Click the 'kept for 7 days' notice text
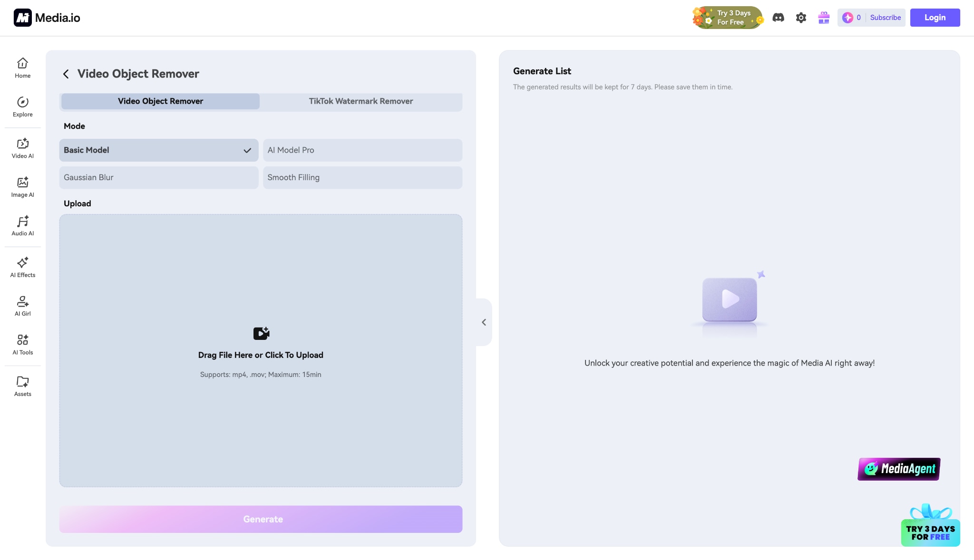The height and width of the screenshot is (560, 974). (623, 87)
